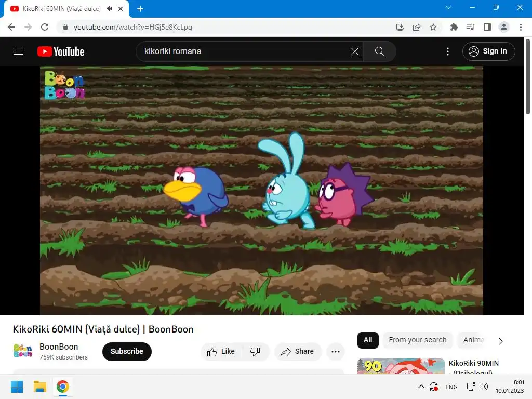The width and height of the screenshot is (532, 399).
Task: Click the install app icon in address bar
Action: click(x=400, y=27)
